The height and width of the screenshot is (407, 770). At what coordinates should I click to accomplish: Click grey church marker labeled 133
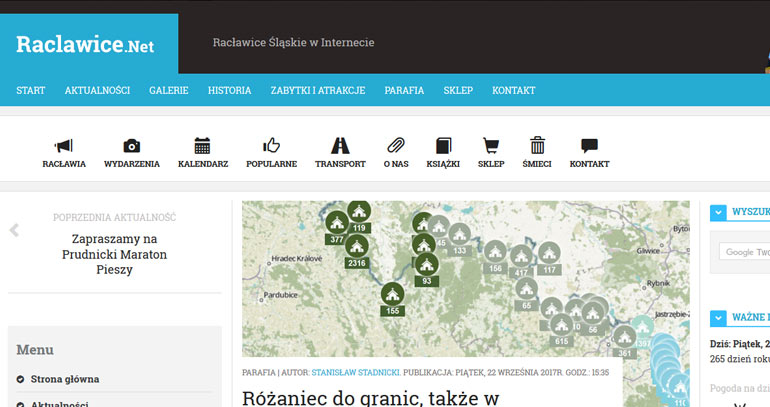459,240
